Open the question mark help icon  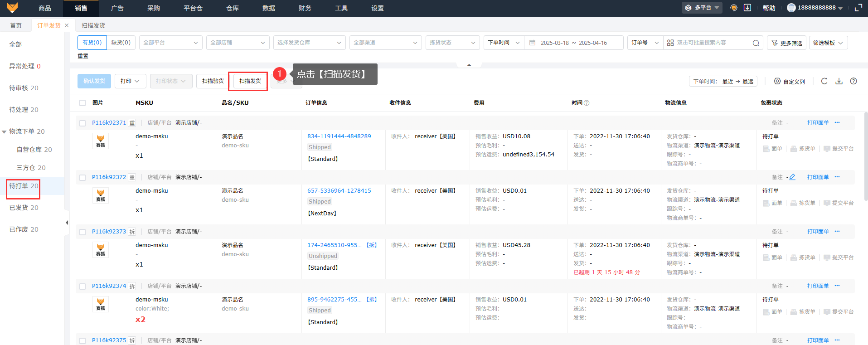tap(853, 81)
